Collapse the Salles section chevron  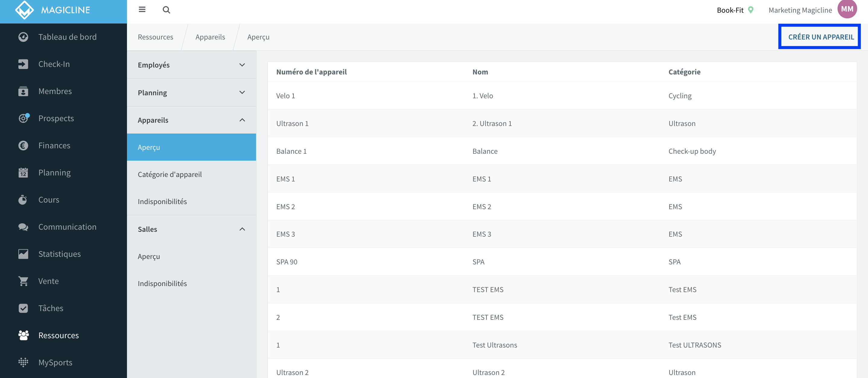pyautogui.click(x=242, y=229)
